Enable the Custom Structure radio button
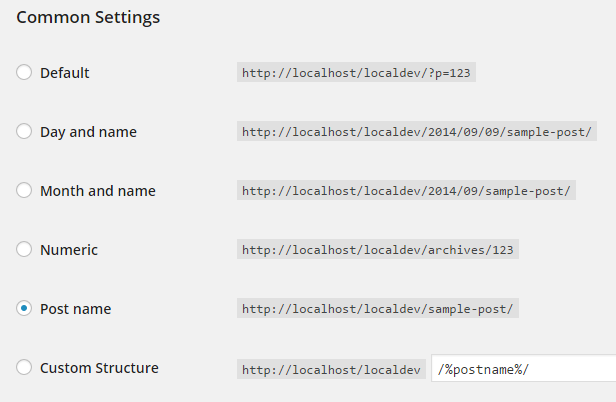The image size is (616, 402). pos(24,368)
